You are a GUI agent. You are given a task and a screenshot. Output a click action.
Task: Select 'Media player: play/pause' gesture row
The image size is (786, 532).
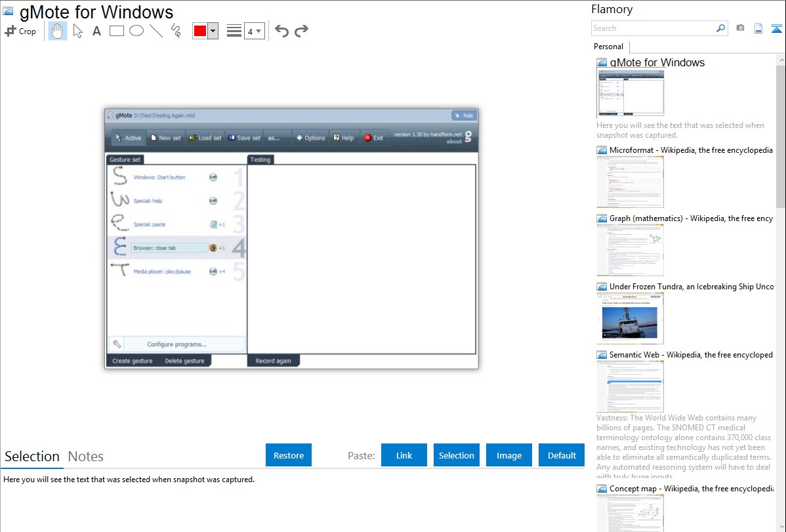[x=176, y=272]
